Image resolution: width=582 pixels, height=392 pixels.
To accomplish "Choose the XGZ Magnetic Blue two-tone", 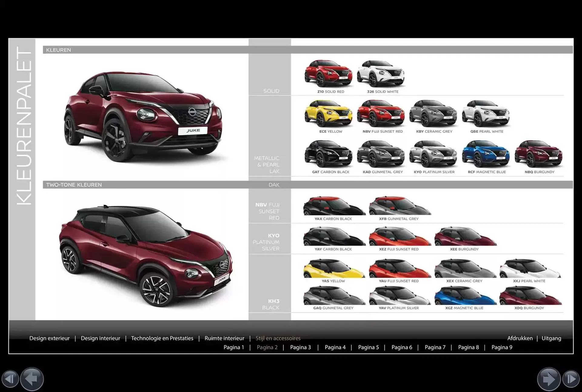I will [465, 296].
